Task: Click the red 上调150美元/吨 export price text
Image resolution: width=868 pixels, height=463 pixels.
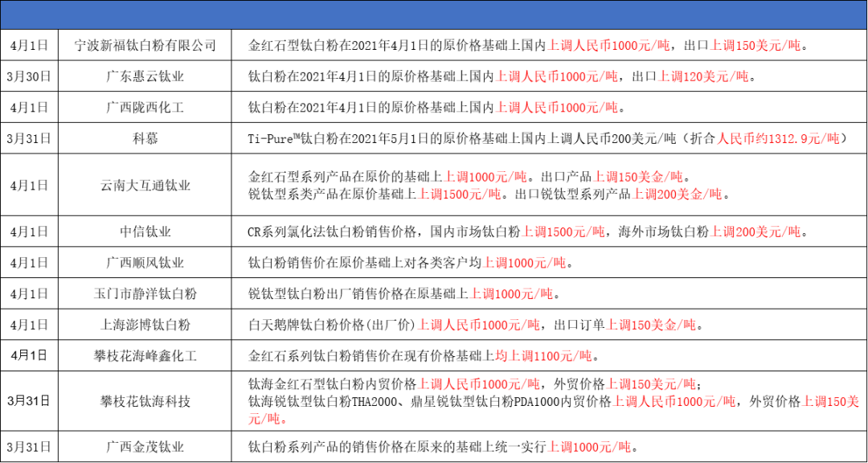Action: (x=755, y=46)
